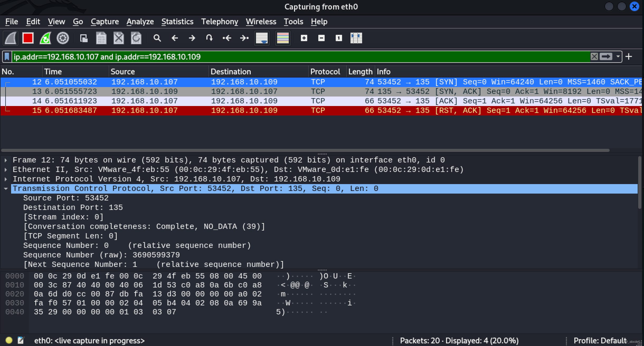Open the Go menu
The image size is (644, 346).
[x=78, y=22]
